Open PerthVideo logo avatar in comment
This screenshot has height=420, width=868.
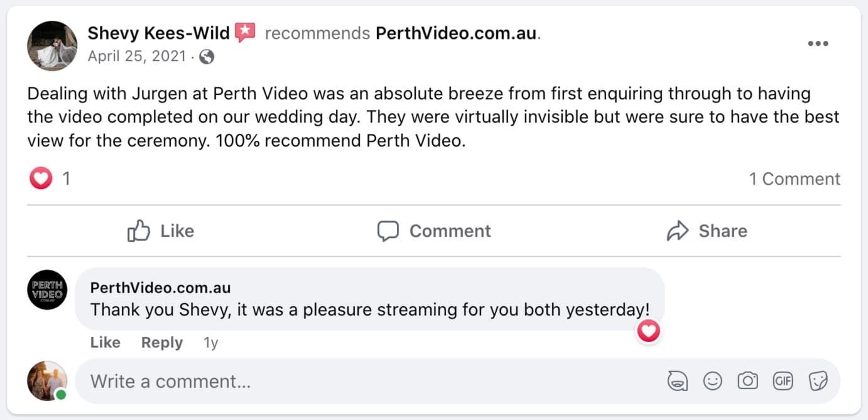click(x=47, y=290)
